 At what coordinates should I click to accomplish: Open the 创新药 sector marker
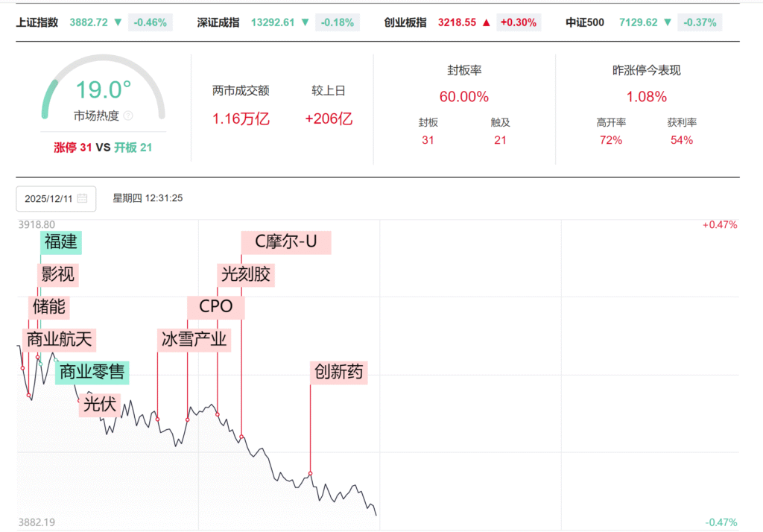(338, 372)
